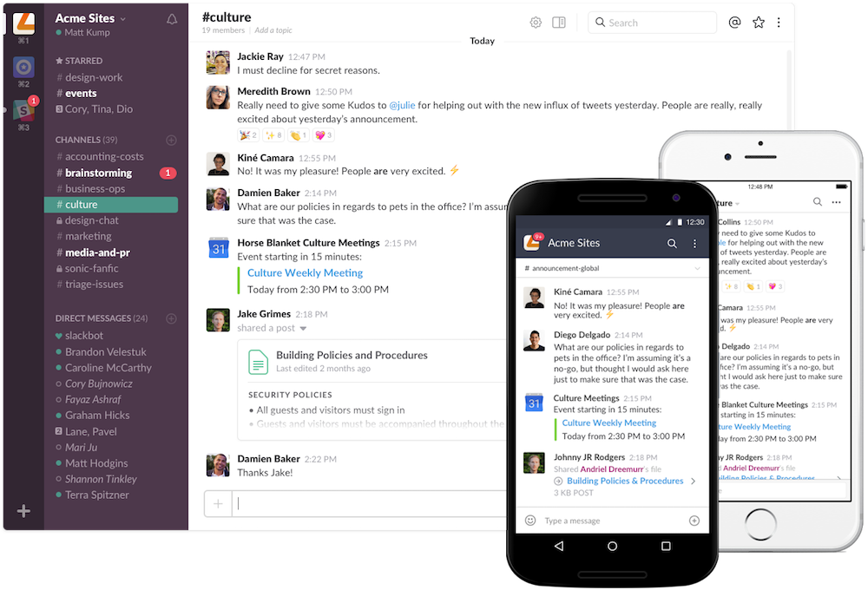Expand Jake Grimes shared post arrow
The height and width of the screenshot is (590, 868).
click(x=303, y=329)
